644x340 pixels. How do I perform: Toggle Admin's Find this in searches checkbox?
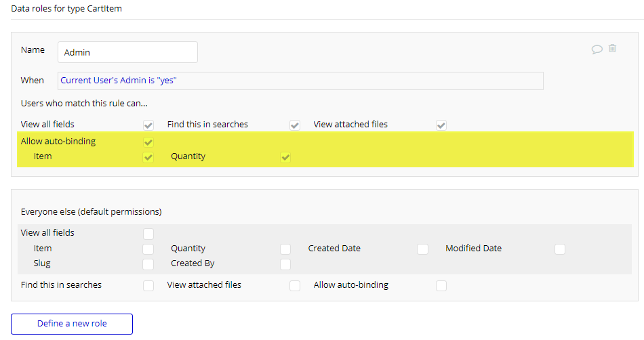(x=294, y=125)
